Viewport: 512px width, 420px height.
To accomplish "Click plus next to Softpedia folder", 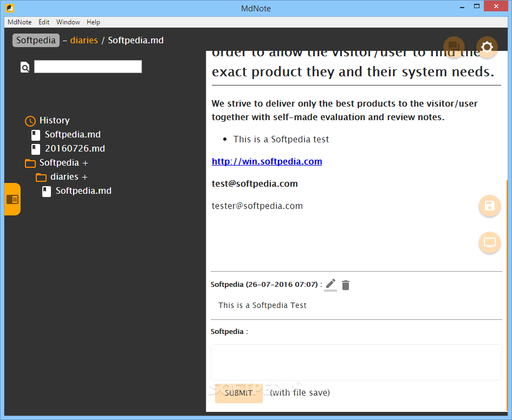I will click(85, 163).
